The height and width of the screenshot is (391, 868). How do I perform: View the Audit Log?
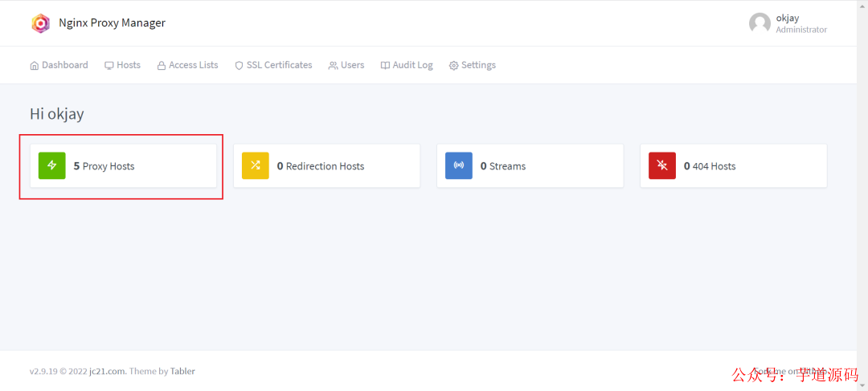(x=407, y=65)
